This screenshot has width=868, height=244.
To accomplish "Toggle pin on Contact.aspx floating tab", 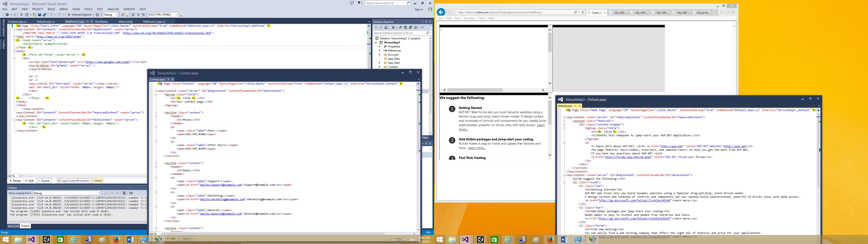I will click(168, 80).
